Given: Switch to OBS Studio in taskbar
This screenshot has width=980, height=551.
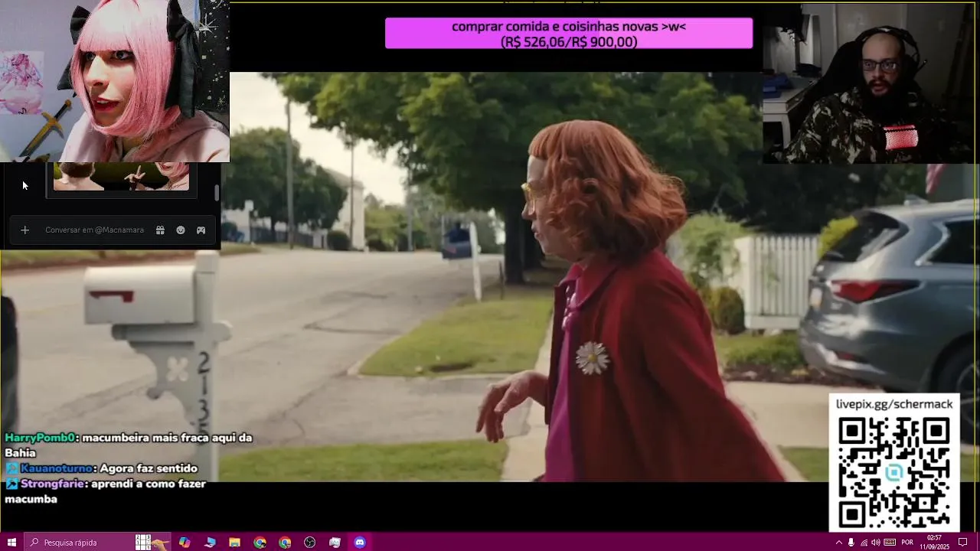Looking at the screenshot, I should [310, 543].
